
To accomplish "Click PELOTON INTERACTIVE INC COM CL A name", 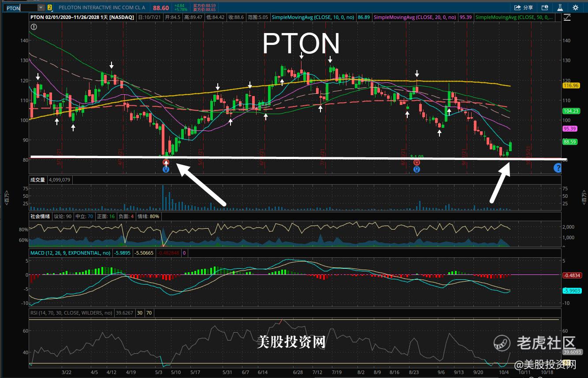I will (102, 8).
